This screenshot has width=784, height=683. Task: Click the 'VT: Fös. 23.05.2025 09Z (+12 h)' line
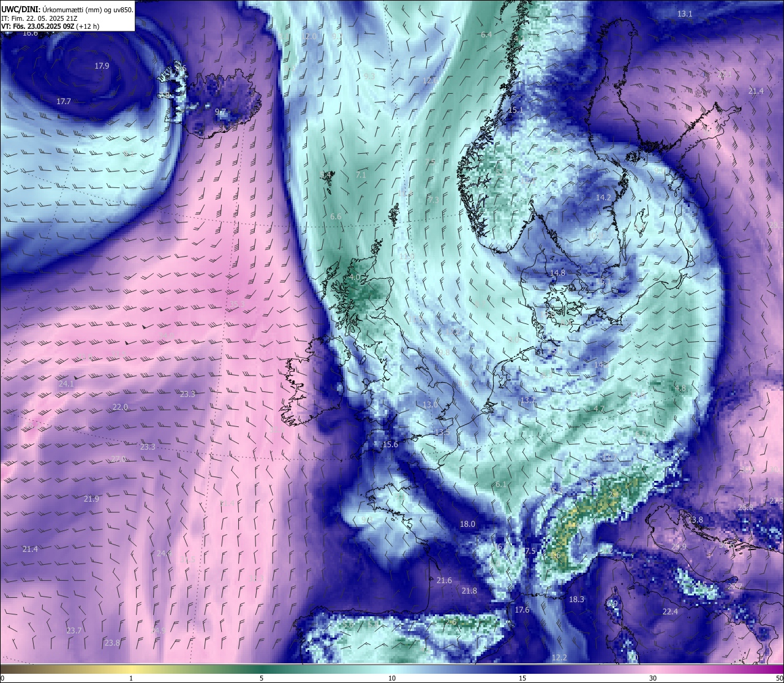coord(50,26)
